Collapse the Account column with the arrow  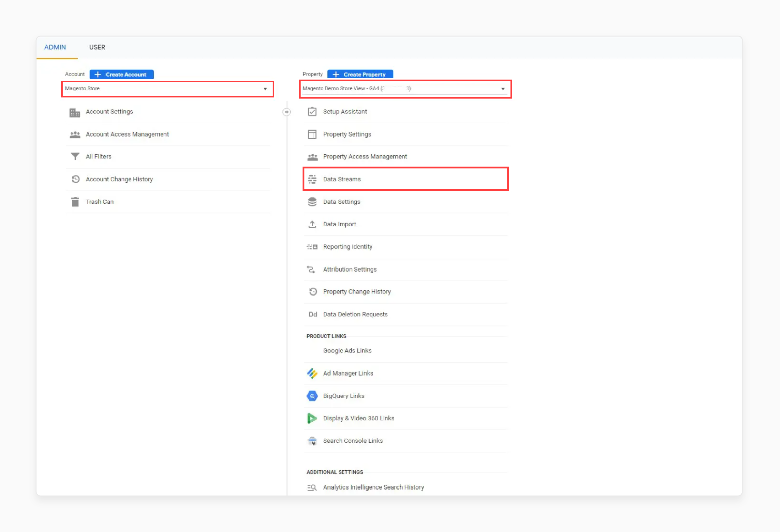coord(287,112)
